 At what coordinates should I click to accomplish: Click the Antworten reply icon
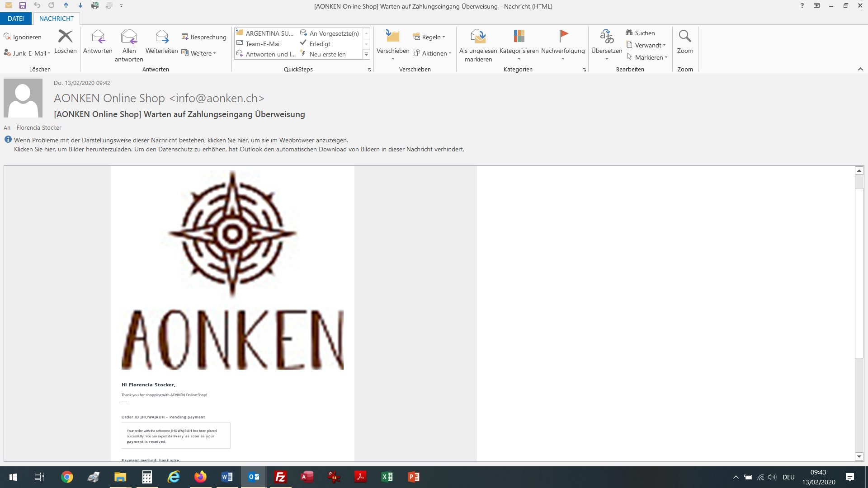[x=98, y=37]
